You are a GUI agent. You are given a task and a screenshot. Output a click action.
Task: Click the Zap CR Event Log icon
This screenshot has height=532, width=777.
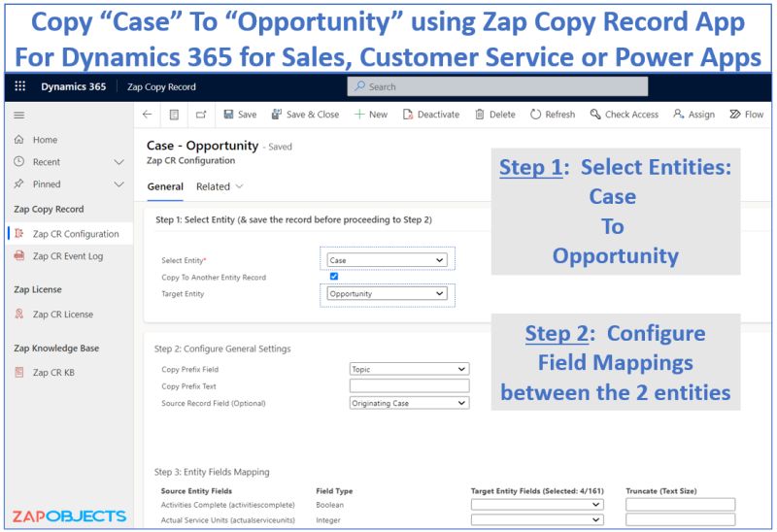(19, 255)
